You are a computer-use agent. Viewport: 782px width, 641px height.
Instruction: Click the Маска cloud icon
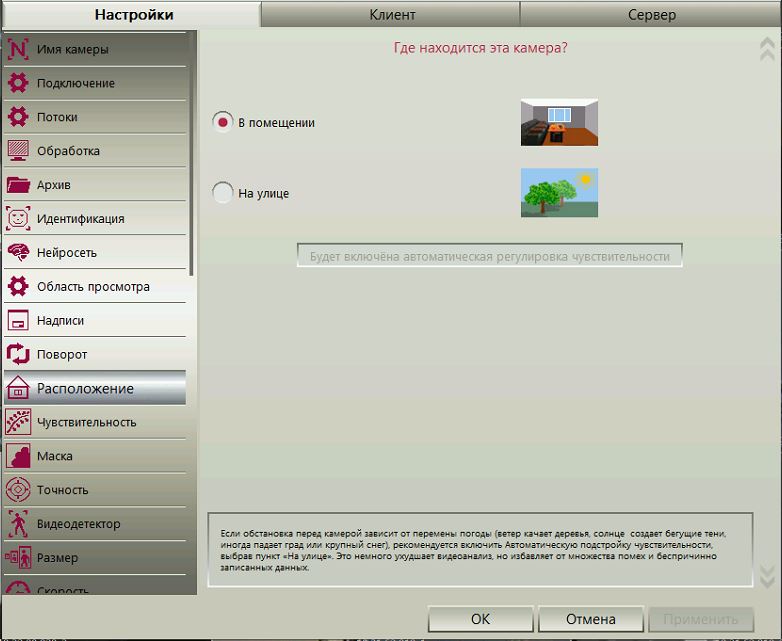tap(18, 456)
